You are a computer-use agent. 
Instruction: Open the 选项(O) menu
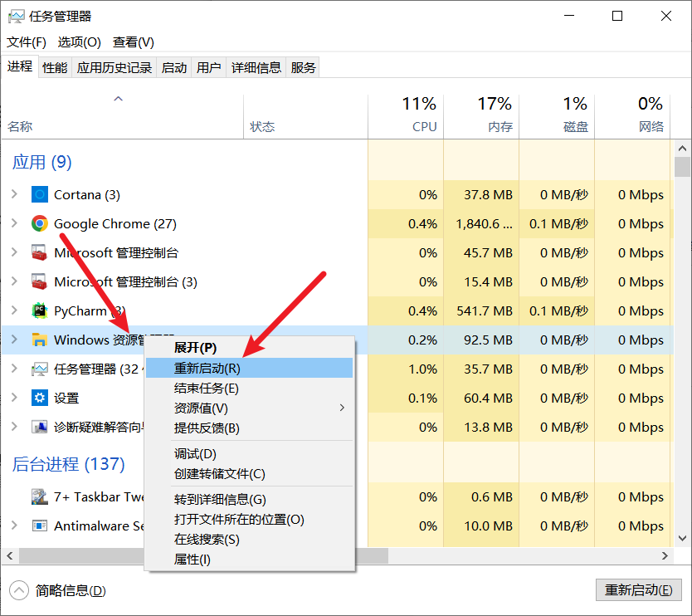pos(80,42)
